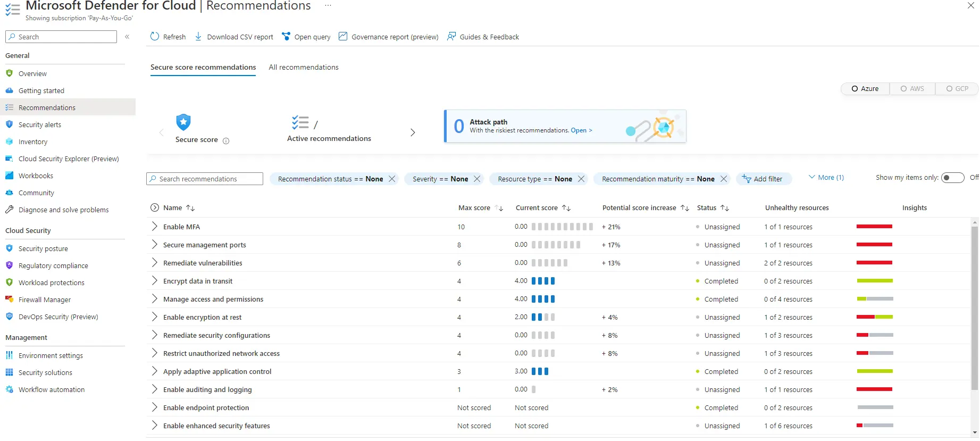
Task: Go to next summary card with right chevron
Action: [x=413, y=132]
